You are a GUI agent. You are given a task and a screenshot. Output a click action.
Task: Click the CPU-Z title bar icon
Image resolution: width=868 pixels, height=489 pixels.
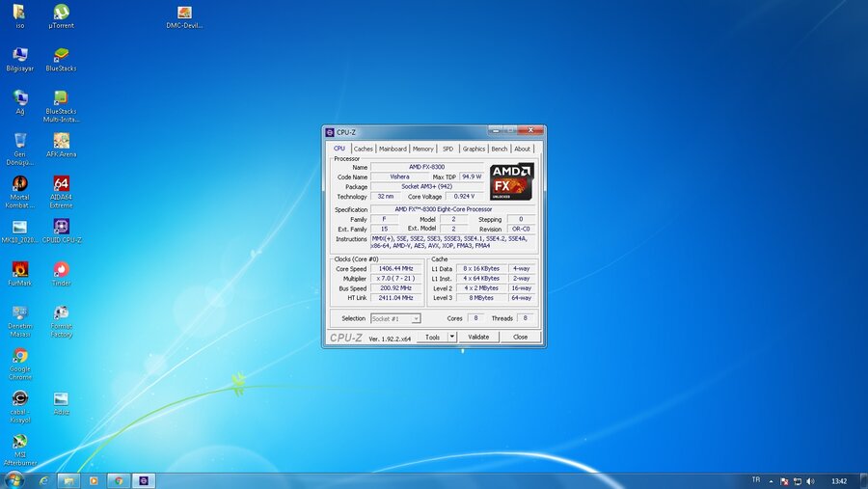330,132
